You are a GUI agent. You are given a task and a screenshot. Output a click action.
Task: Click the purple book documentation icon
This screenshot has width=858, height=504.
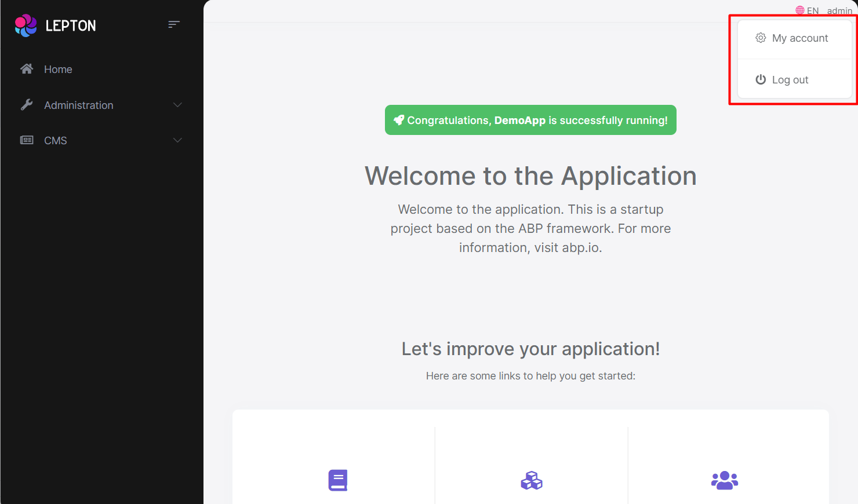click(337, 480)
